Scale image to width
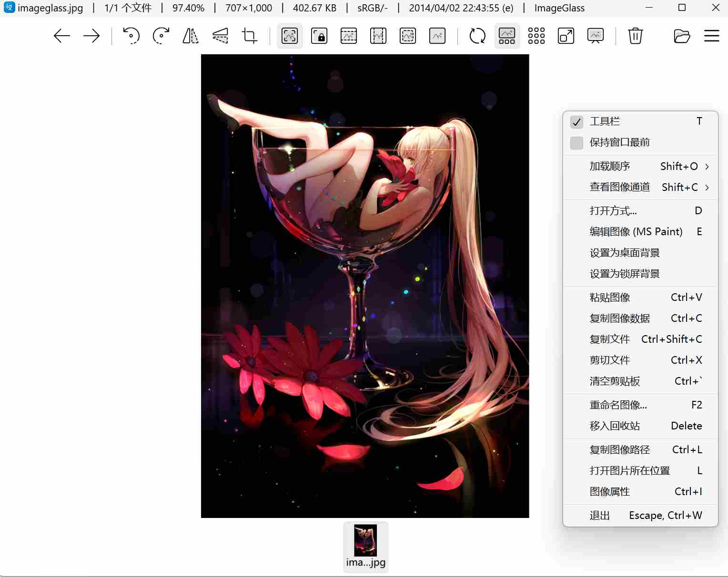The image size is (728, 577). pos(349,36)
